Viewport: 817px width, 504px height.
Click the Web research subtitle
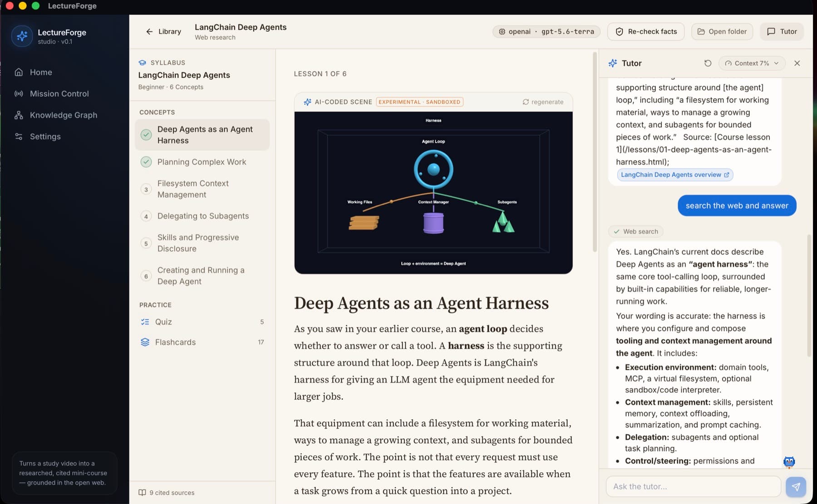(215, 38)
